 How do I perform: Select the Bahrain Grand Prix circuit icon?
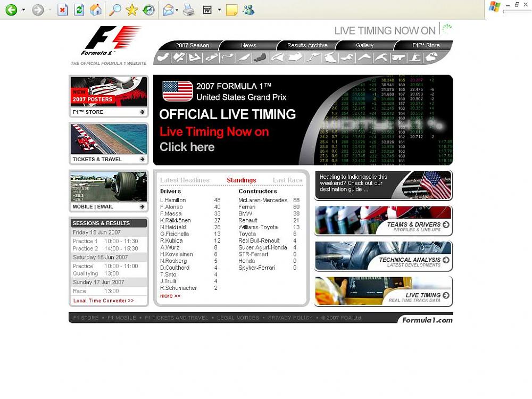195,57
